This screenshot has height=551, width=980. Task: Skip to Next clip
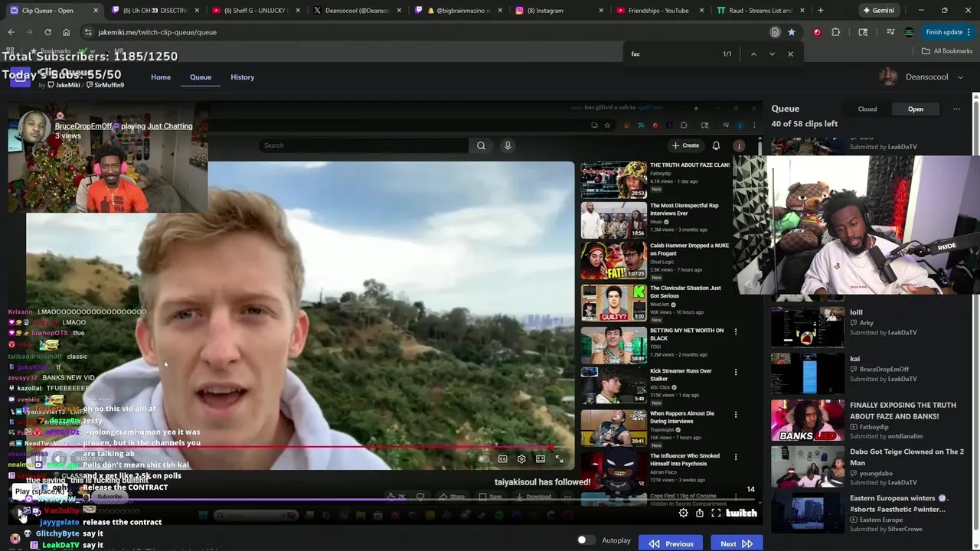coord(737,543)
